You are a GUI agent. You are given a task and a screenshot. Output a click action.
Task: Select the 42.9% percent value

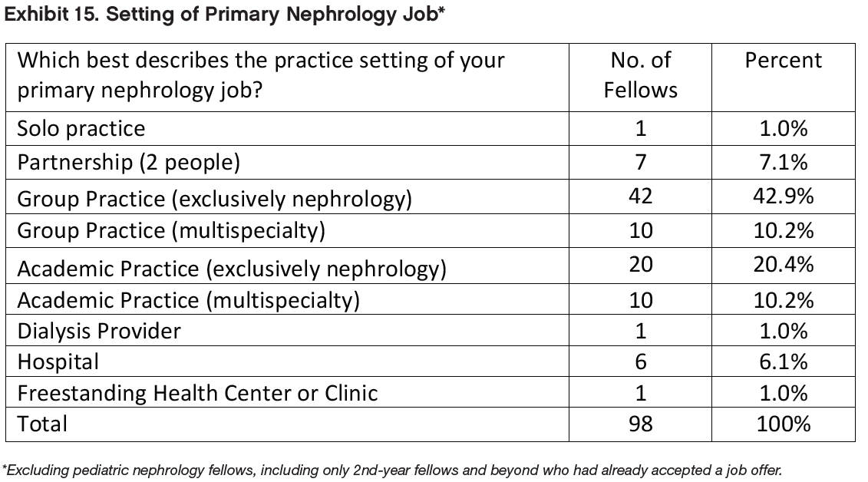coord(783,196)
